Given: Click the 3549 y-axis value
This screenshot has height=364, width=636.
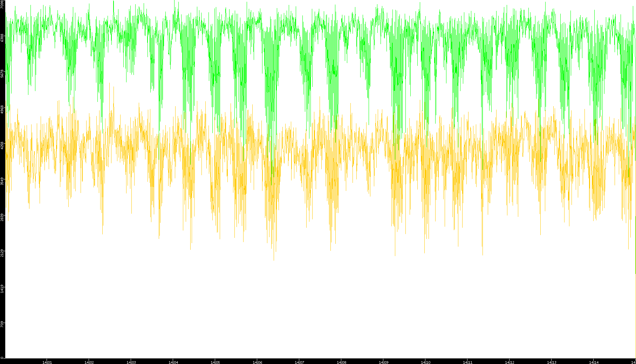Looking at the screenshot, I should pyautogui.click(x=2, y=181).
